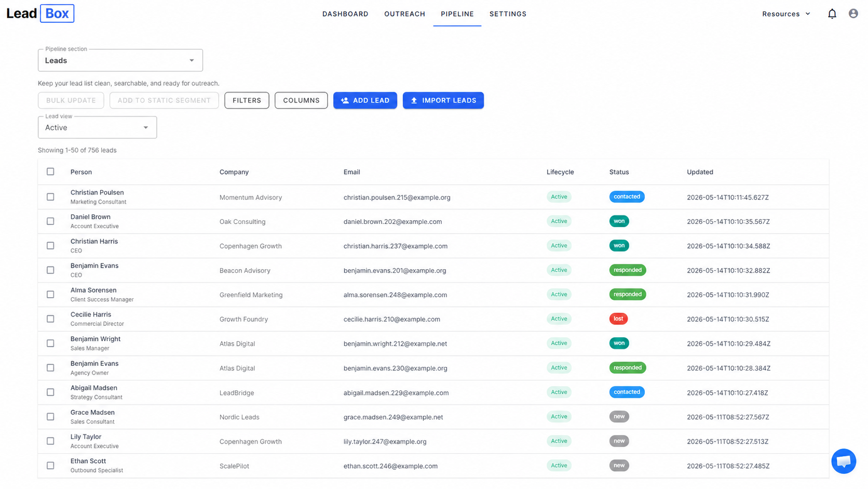This screenshot has height=489, width=868.
Task: Click email benjamin.wright.212@example.net
Action: (395, 343)
